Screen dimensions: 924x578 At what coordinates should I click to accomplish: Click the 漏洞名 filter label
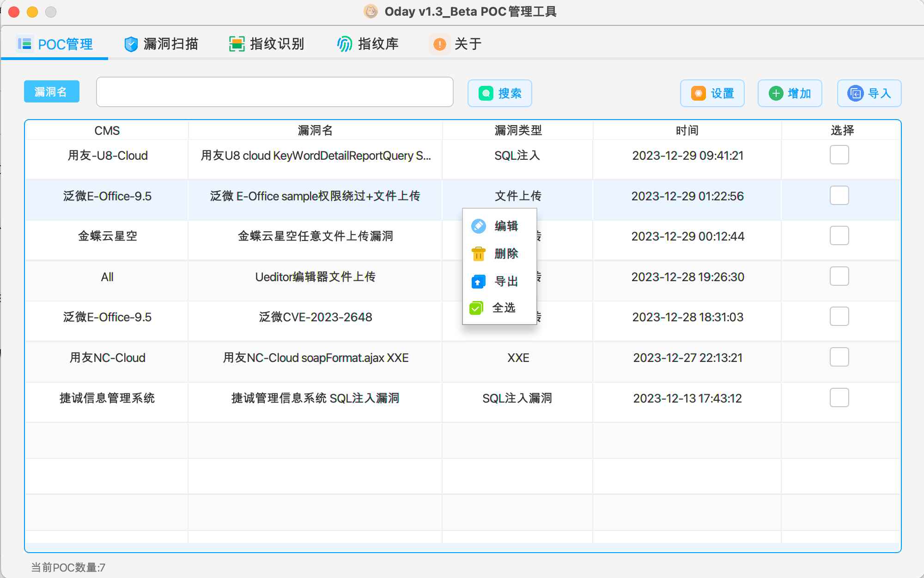[x=51, y=91]
